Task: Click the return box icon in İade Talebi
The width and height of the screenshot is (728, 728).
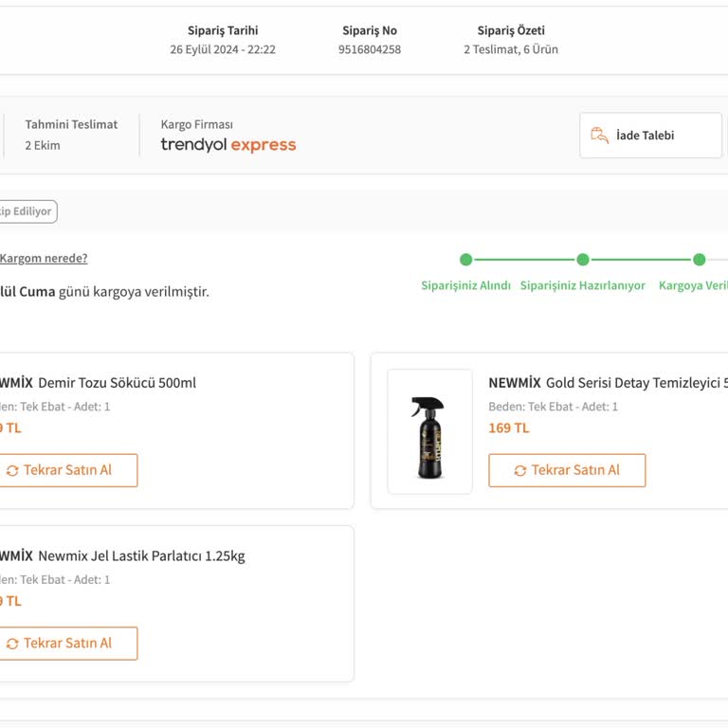Action: 599,136
